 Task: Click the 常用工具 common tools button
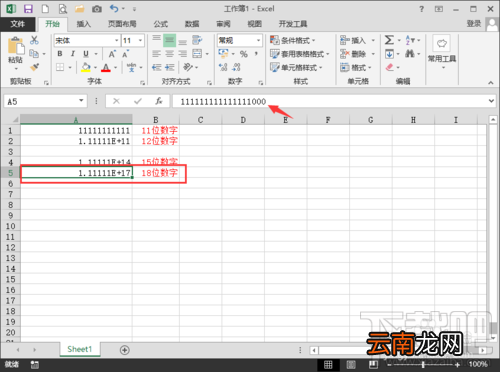442,53
